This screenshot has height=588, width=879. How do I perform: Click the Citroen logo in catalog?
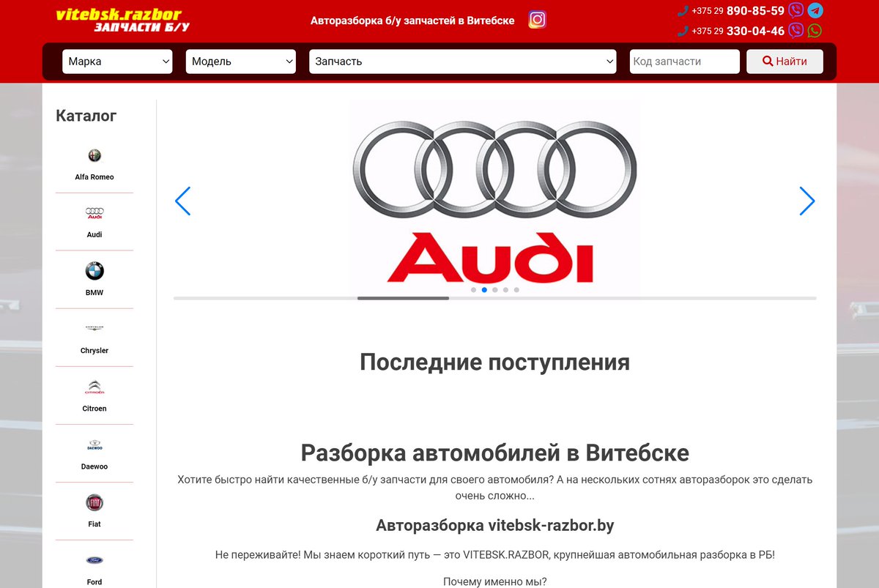(94, 387)
